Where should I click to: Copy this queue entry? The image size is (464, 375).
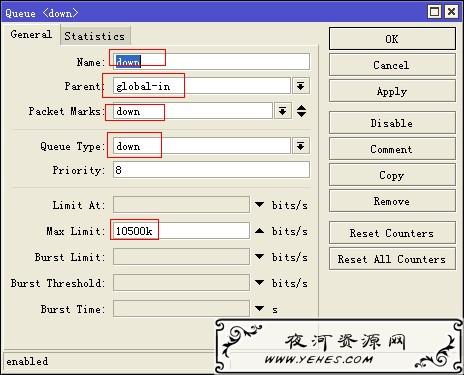pos(392,175)
